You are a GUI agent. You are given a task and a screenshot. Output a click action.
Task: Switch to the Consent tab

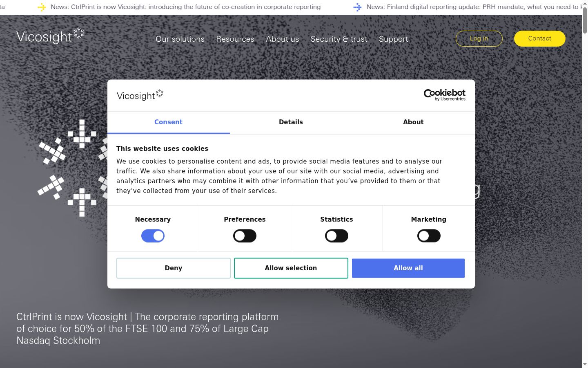click(168, 122)
